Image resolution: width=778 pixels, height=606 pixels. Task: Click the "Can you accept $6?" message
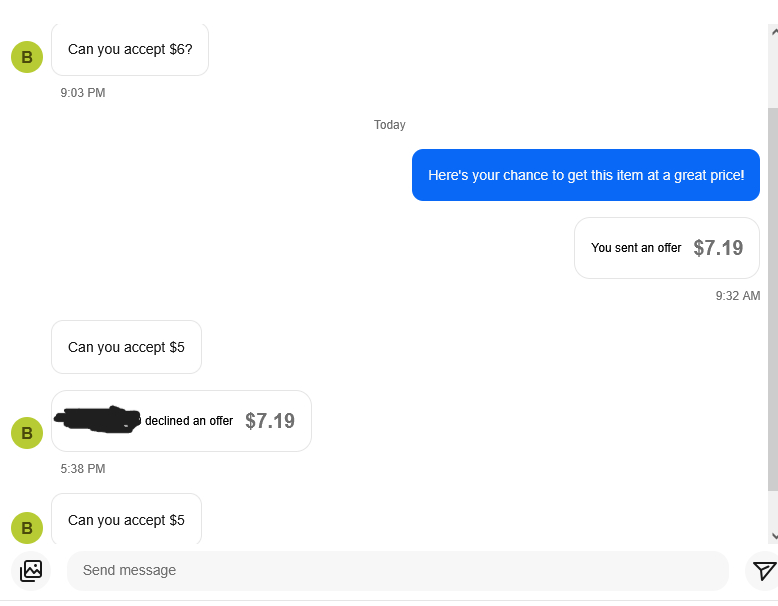(x=130, y=49)
